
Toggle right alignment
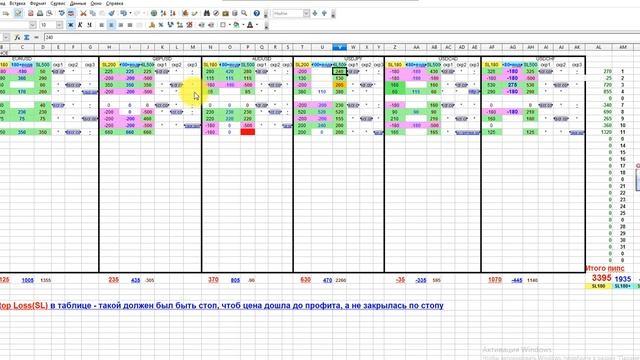click(x=120, y=25)
